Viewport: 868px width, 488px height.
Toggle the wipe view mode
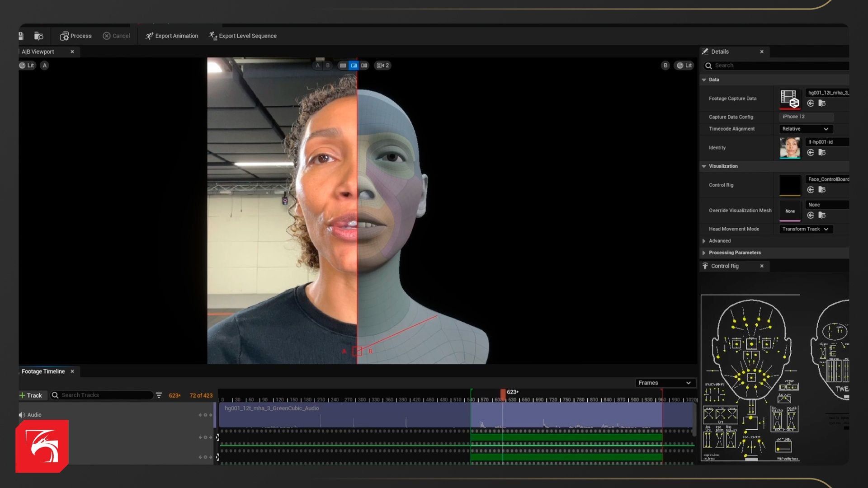click(354, 66)
